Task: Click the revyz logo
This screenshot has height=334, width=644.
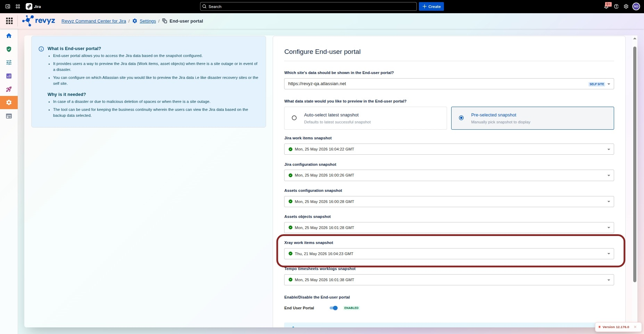Action: point(39,21)
